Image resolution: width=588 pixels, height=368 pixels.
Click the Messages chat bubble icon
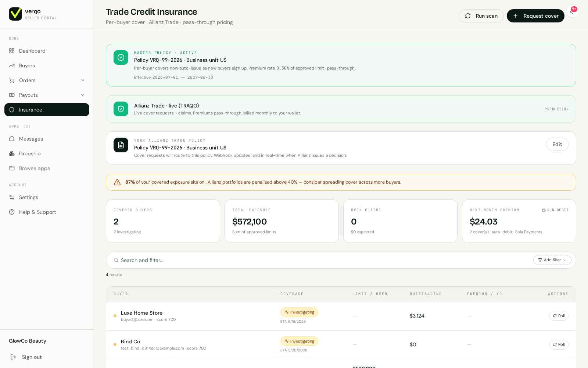12,139
